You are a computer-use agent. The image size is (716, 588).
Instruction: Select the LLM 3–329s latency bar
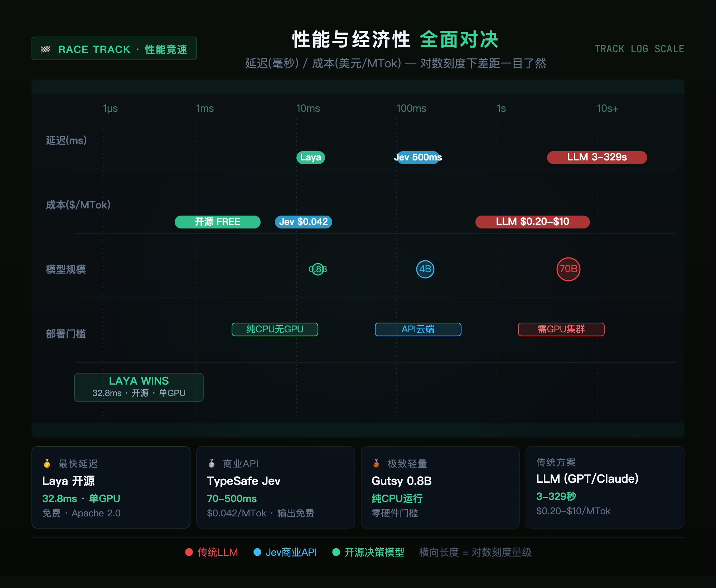pyautogui.click(x=597, y=157)
